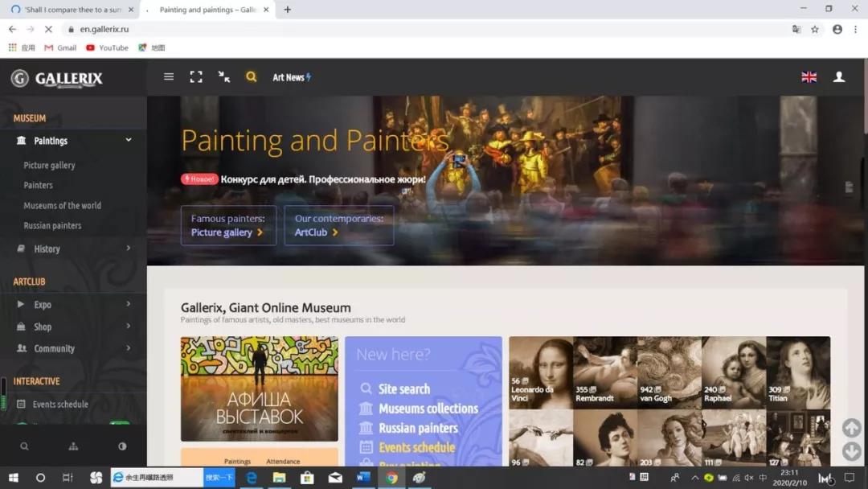Click the scroll-down arrow circle icon
This screenshot has width=868, height=489.
click(852, 451)
